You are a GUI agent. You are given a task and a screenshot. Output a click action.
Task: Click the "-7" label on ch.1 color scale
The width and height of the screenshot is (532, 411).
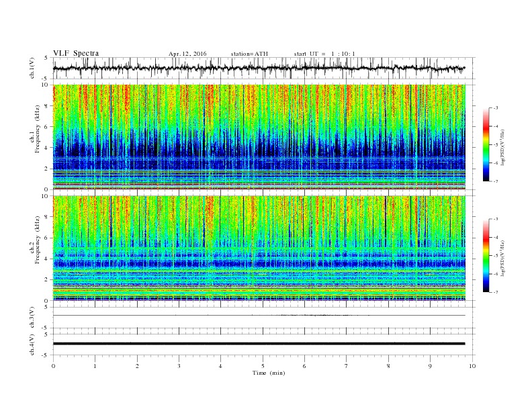click(x=495, y=181)
